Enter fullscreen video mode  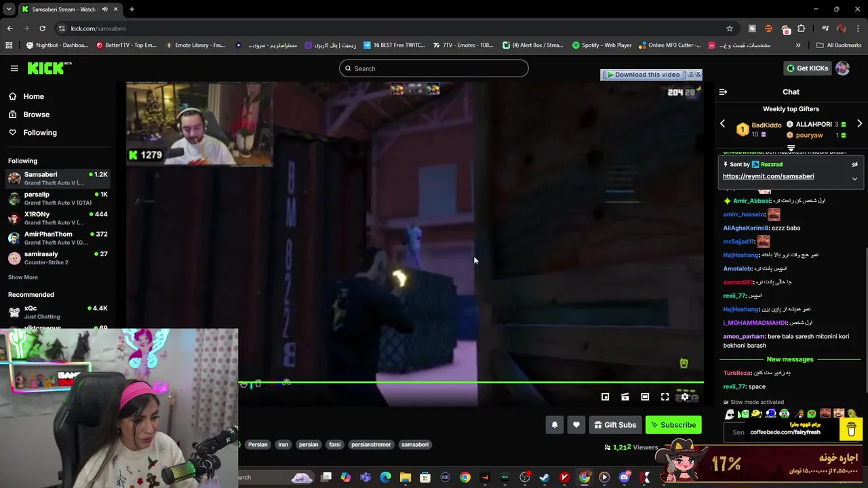[665, 396]
